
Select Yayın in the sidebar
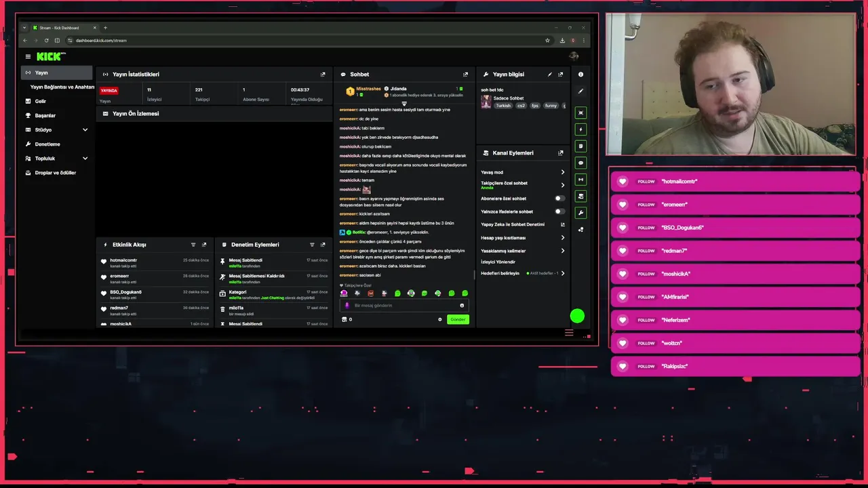pyautogui.click(x=57, y=73)
